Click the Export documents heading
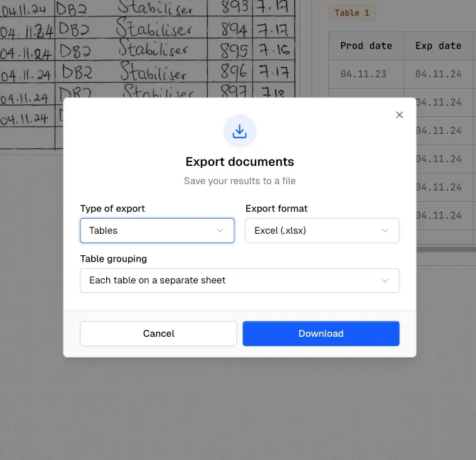Screen dimensions: 476x460 coord(239,162)
